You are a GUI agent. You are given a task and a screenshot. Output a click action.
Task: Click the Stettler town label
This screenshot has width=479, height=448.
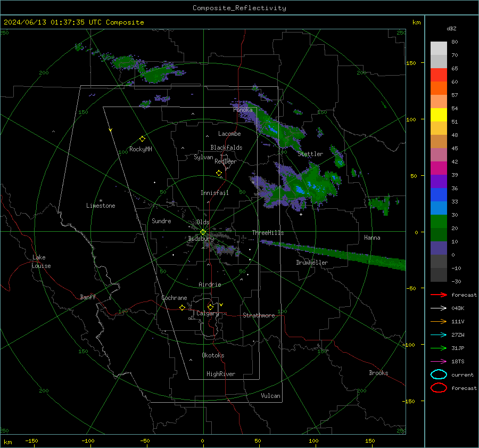coord(310,154)
